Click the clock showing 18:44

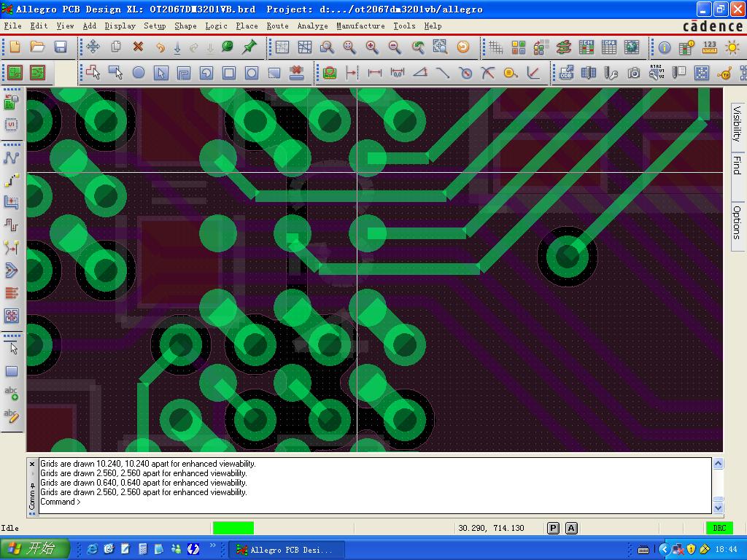tap(726, 550)
